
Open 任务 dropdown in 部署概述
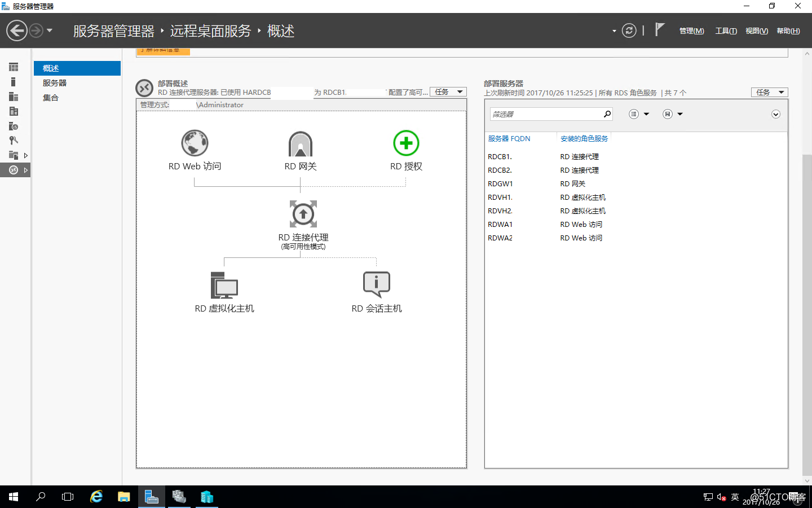tap(448, 92)
